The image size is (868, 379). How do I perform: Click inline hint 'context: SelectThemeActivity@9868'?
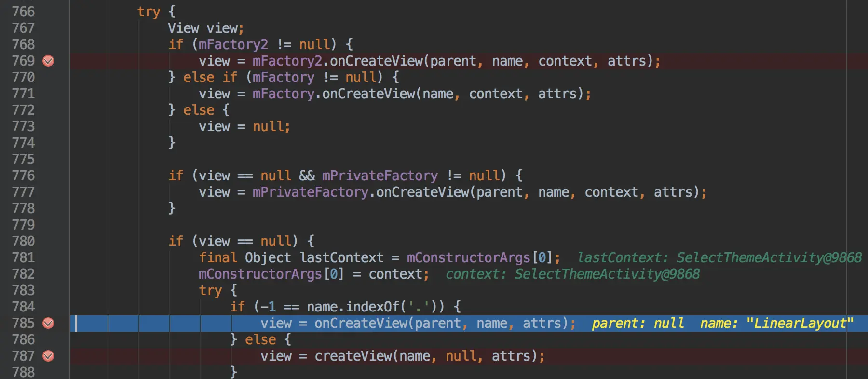[573, 274]
